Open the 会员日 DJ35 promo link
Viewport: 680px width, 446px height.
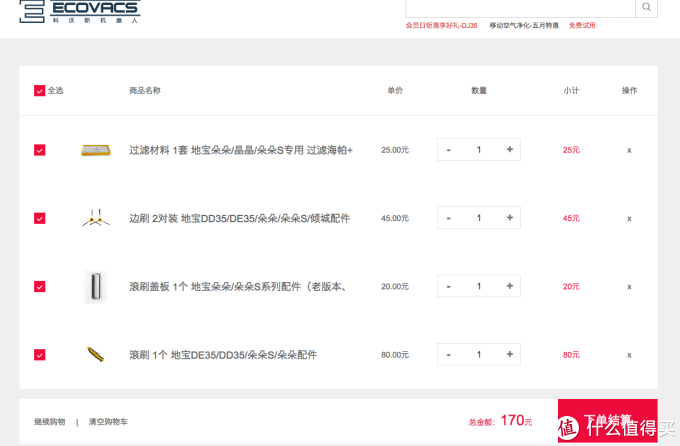coord(441,26)
